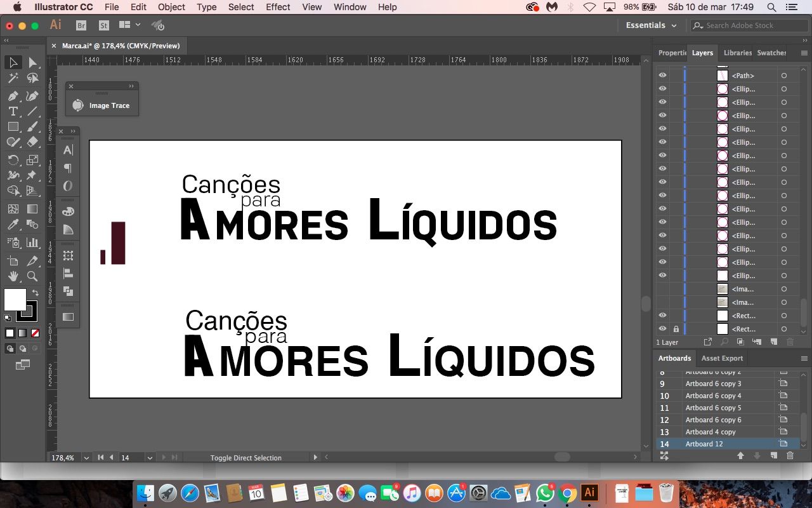Select the Magic Wand tool
812x508 pixels.
pos(13,79)
